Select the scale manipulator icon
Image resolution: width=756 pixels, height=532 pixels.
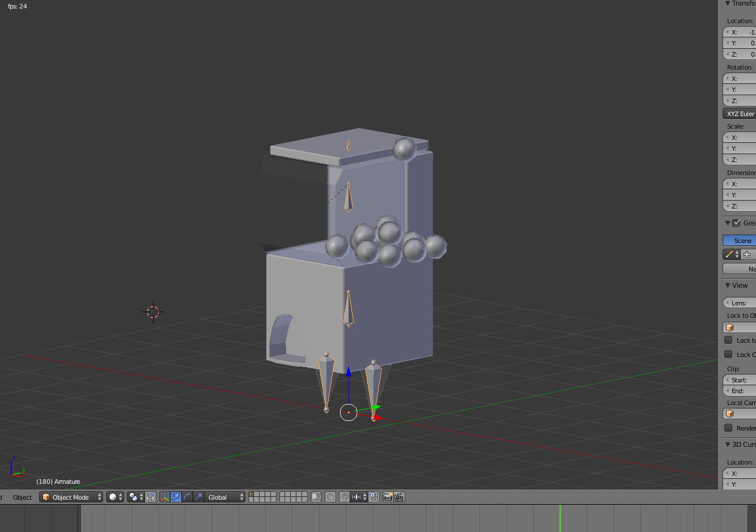click(198, 497)
